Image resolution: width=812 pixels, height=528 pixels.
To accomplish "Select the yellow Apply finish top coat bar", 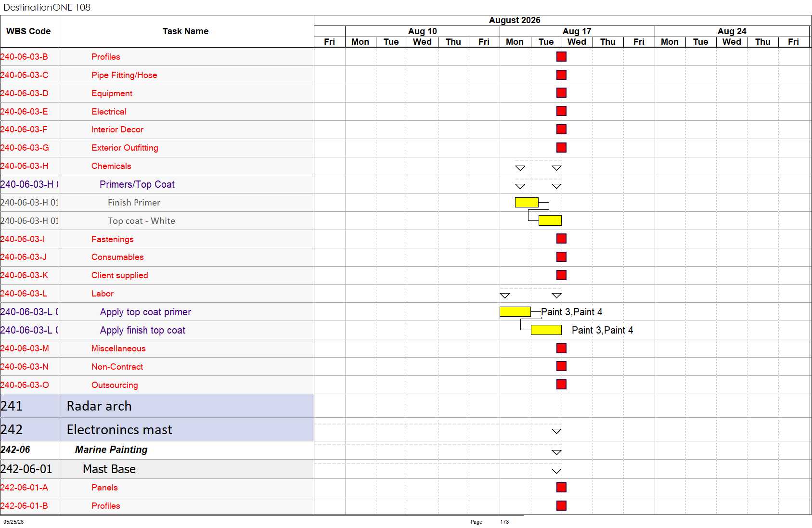I will (x=546, y=330).
